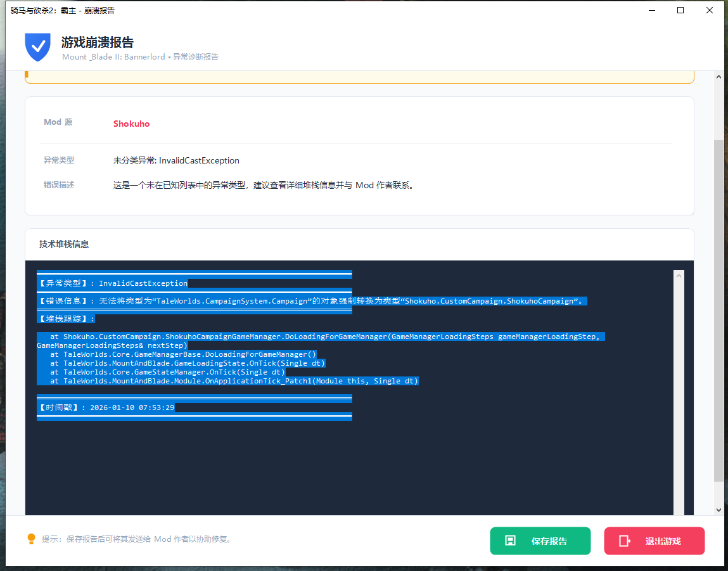Click the 保存报告 save report button

pos(540,541)
